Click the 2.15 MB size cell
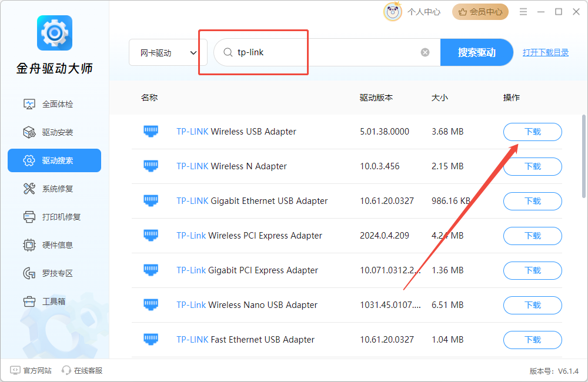The image size is (588, 382). pyautogui.click(x=447, y=166)
